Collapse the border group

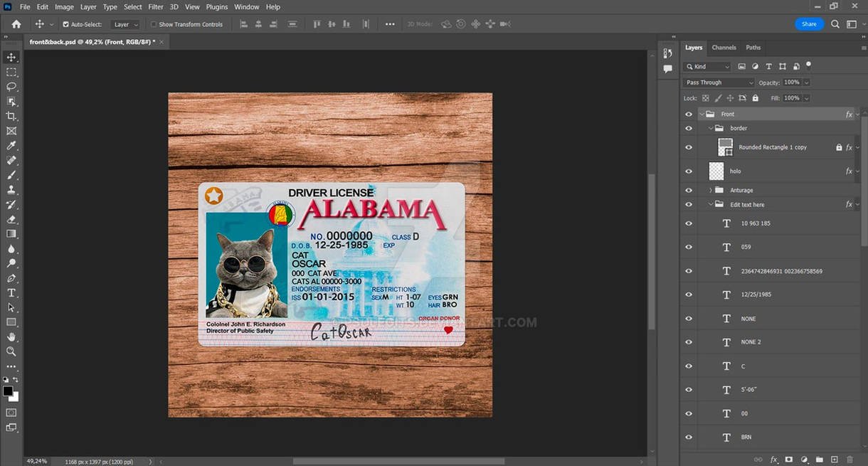tap(710, 128)
